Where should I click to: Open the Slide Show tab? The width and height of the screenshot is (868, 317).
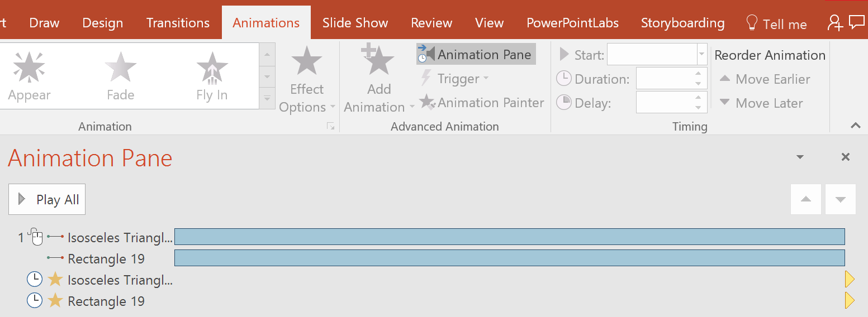(355, 23)
